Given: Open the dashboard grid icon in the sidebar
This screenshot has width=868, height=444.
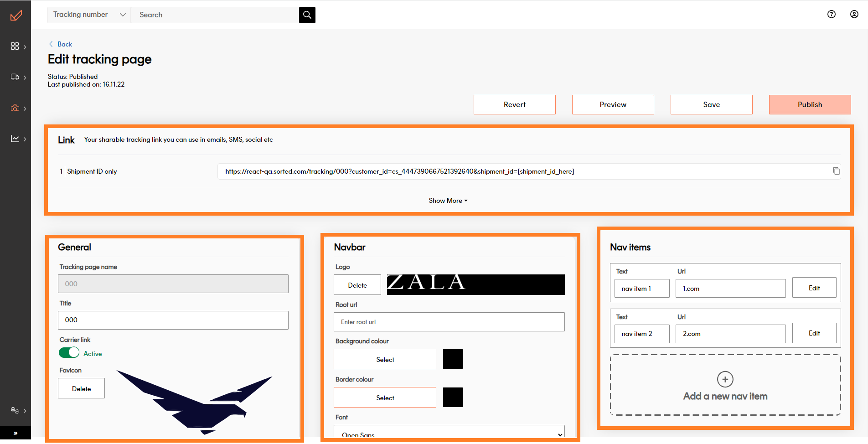Looking at the screenshot, I should pos(15,46).
